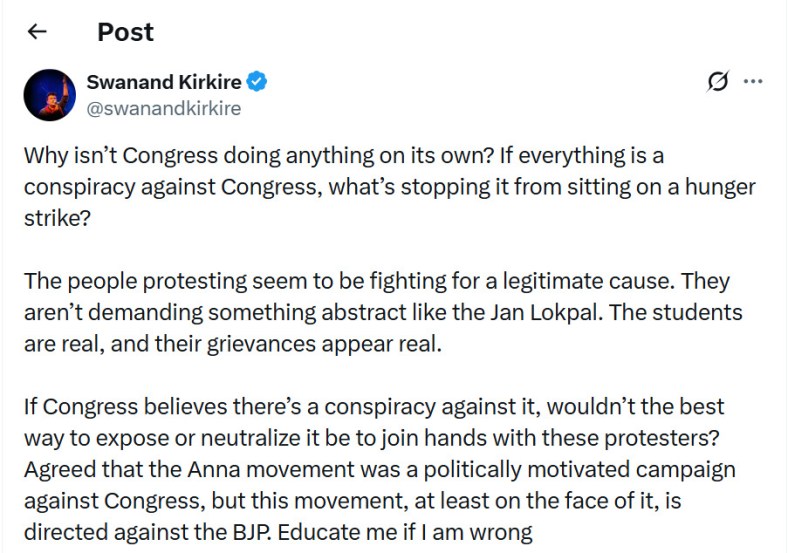Viewport: 788px width, 553px height.
Task: Click the paragraph about the Anna movement
Action: [x=379, y=469]
